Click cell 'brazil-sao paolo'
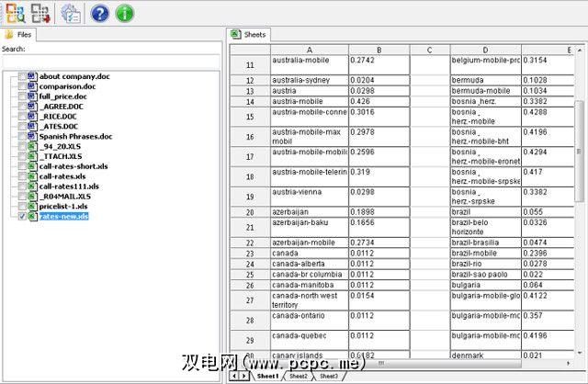Screen dimensions: 588x384 point(486,275)
